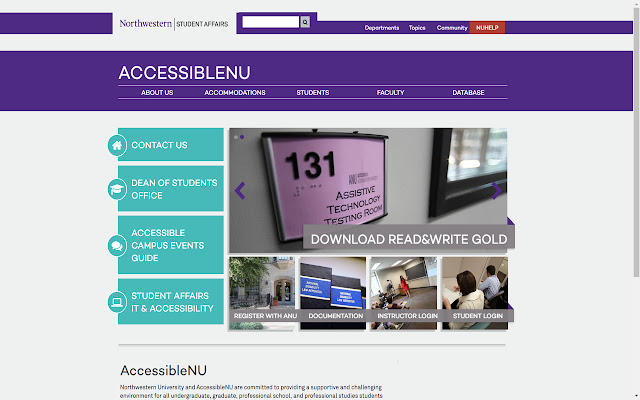Click the AccessibleNU heading text
This screenshot has width=640, height=400.
pos(163,370)
